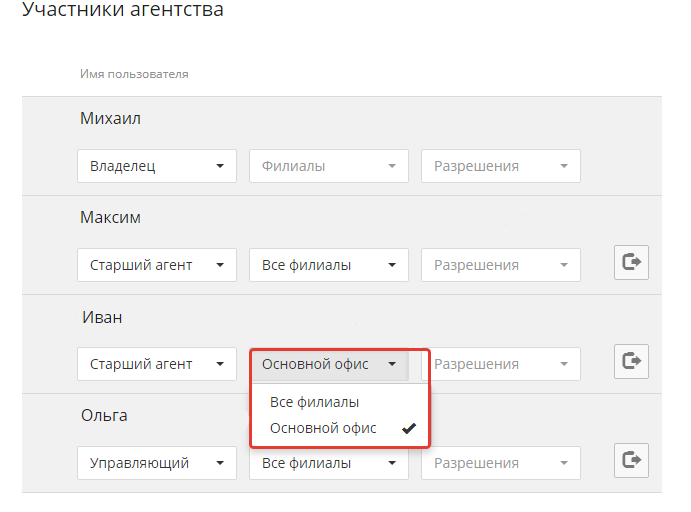This screenshot has height=512, width=691.
Task: Click the remove-member icon in Ольга's row
Action: [631, 460]
